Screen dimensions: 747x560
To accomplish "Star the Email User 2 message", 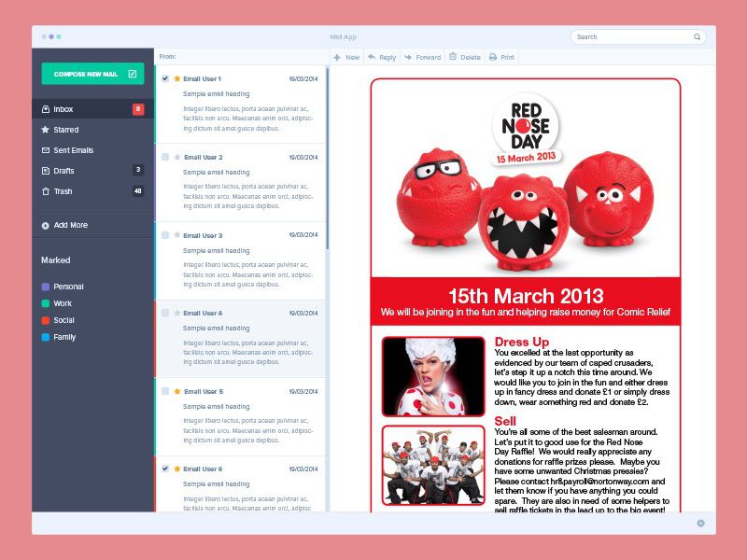I will coord(177,157).
